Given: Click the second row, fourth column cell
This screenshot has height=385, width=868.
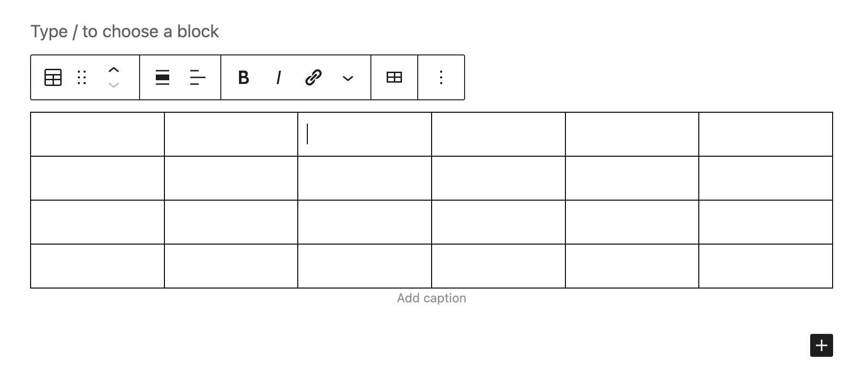Looking at the screenshot, I should [x=499, y=178].
